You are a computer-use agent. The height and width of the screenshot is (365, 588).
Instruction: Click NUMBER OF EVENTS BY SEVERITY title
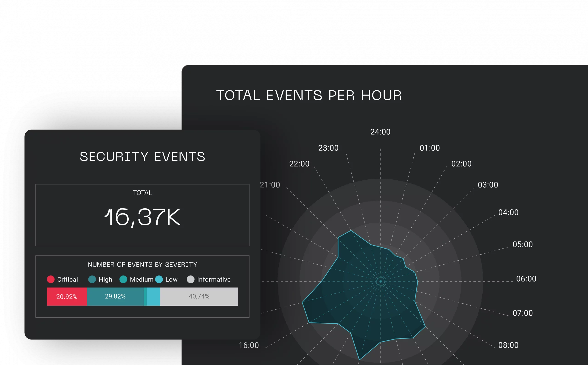click(142, 264)
